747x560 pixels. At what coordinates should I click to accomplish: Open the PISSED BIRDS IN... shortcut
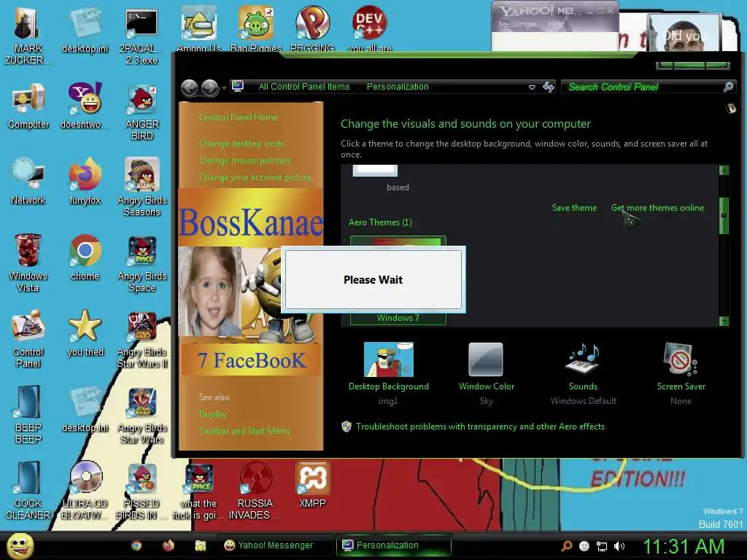pyautogui.click(x=142, y=491)
